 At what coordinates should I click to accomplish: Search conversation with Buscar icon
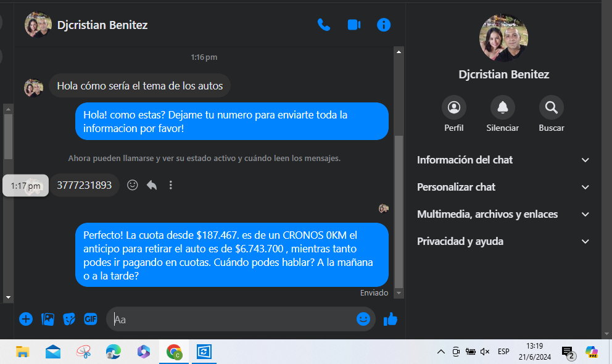point(551,107)
